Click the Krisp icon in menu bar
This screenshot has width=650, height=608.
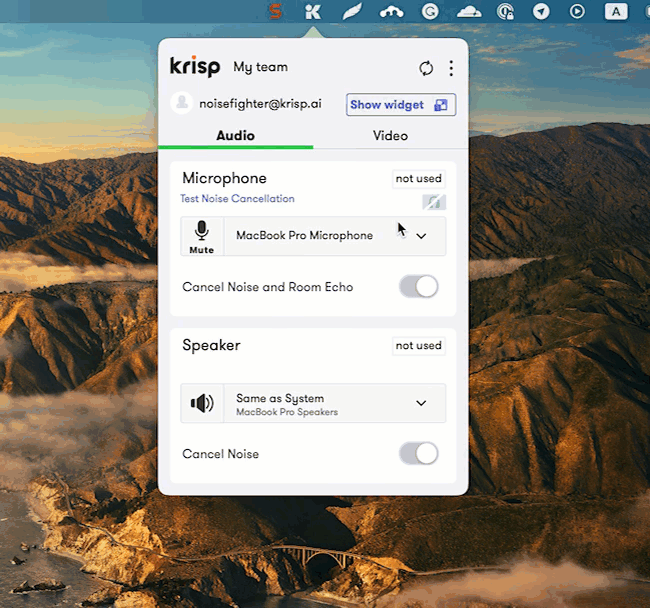tap(313, 12)
